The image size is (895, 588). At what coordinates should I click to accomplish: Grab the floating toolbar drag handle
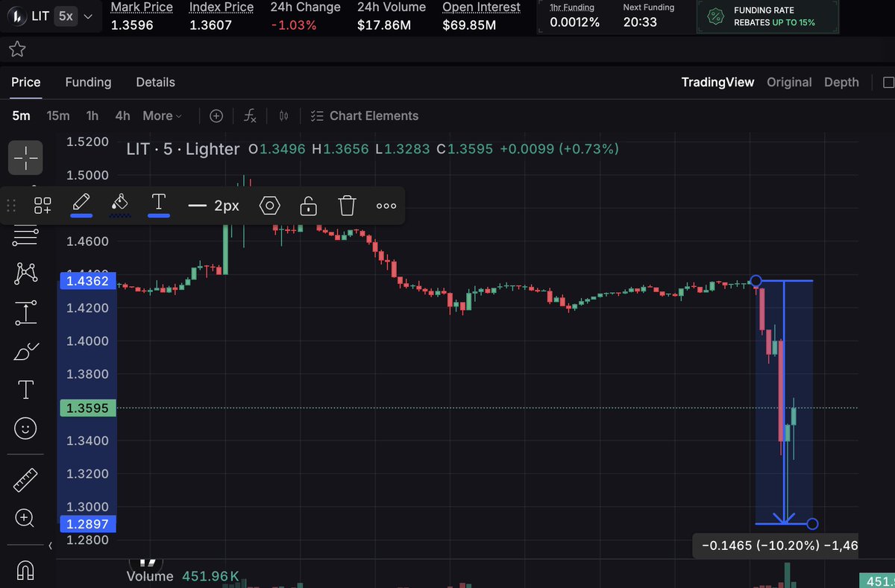(11, 206)
